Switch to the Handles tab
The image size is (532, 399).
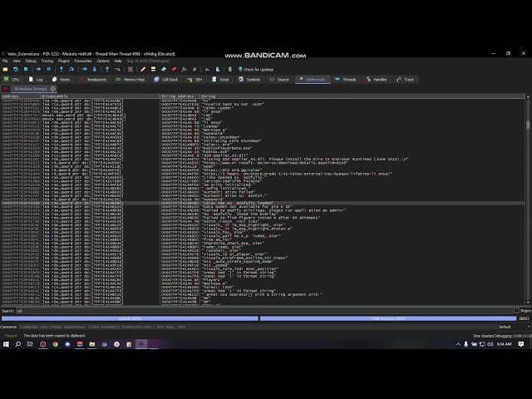377,80
